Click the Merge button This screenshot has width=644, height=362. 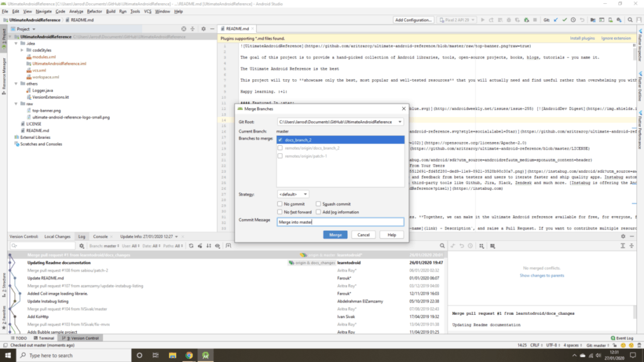click(335, 234)
